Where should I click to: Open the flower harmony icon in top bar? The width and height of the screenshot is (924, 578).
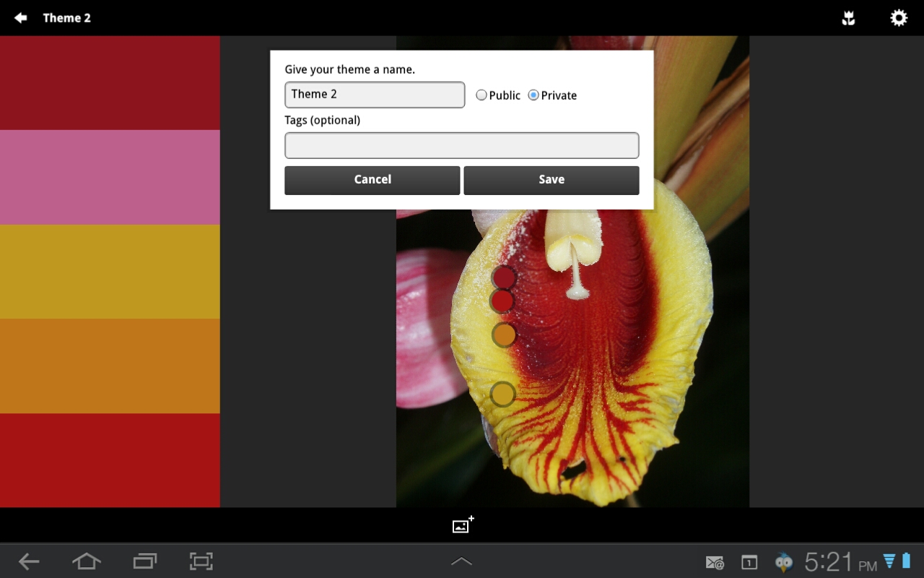tap(848, 18)
